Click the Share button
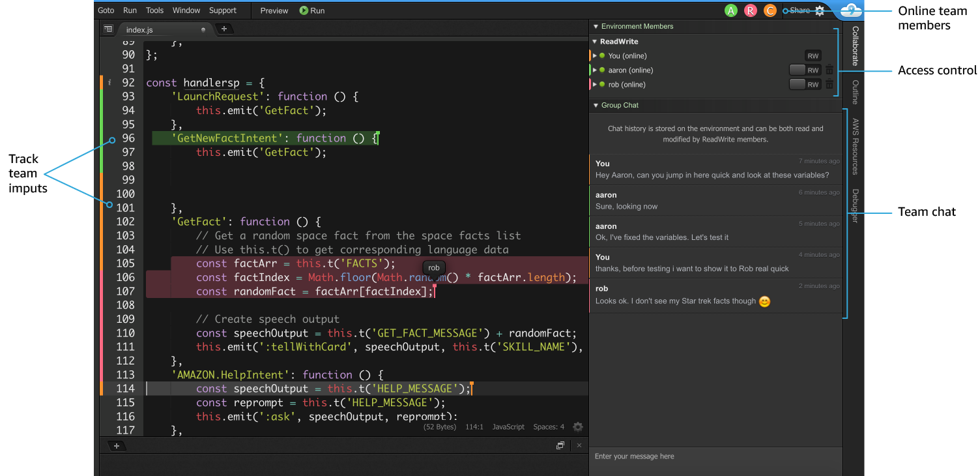Image resolution: width=980 pixels, height=476 pixels. coord(800,10)
